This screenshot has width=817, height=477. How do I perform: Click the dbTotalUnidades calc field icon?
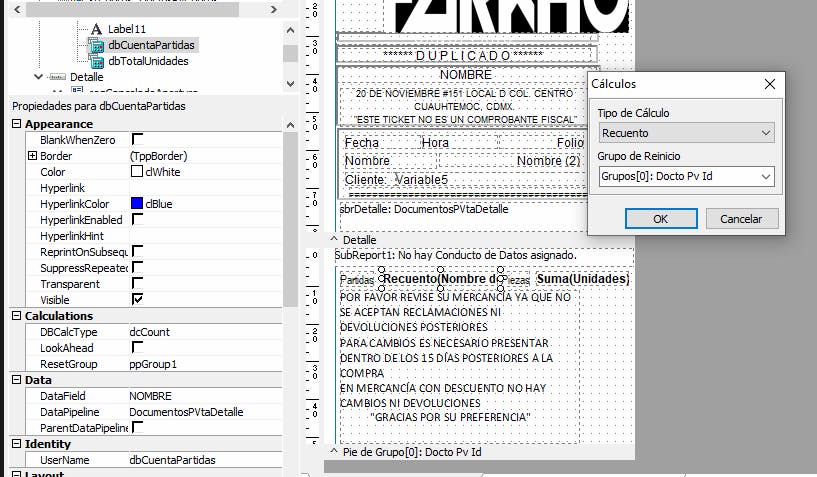pyautogui.click(x=96, y=62)
